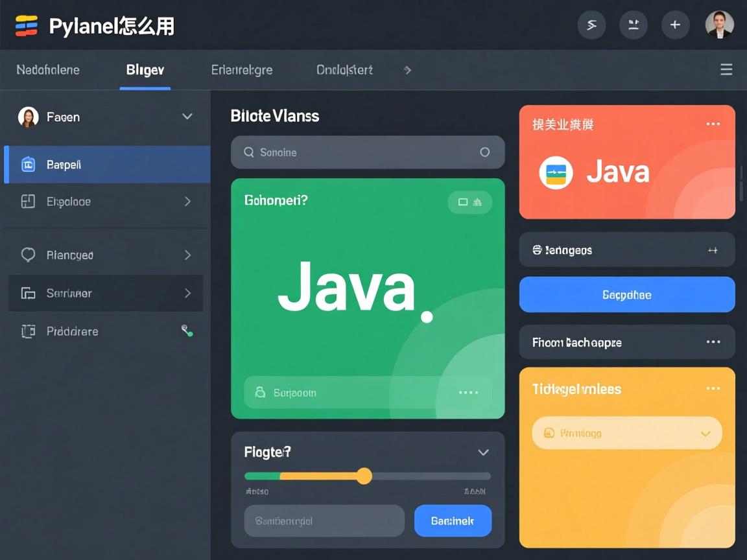
Task: Toggle the circle control in the Sonoine search bar
Action: click(x=485, y=152)
